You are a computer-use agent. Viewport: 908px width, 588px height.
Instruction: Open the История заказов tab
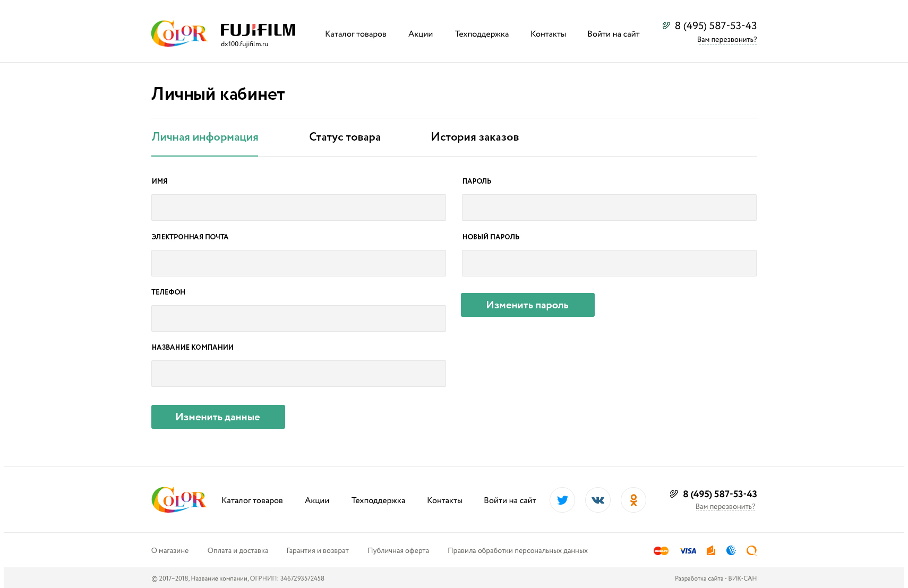[x=475, y=137]
